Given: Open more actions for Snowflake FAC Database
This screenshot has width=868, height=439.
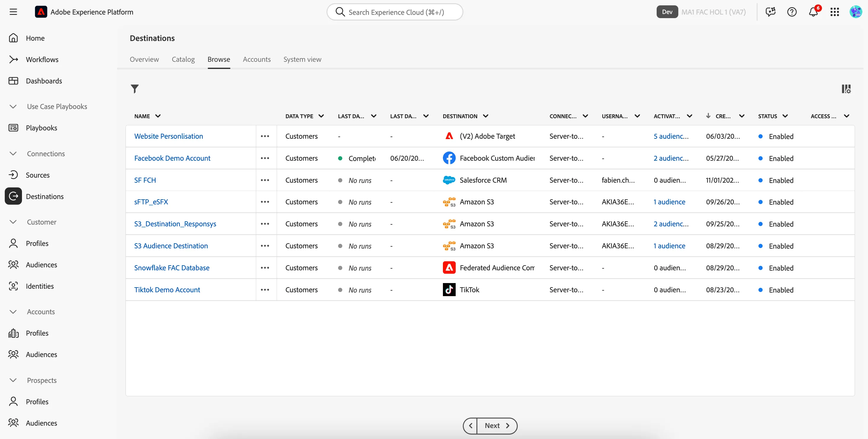Looking at the screenshot, I should coord(265,268).
